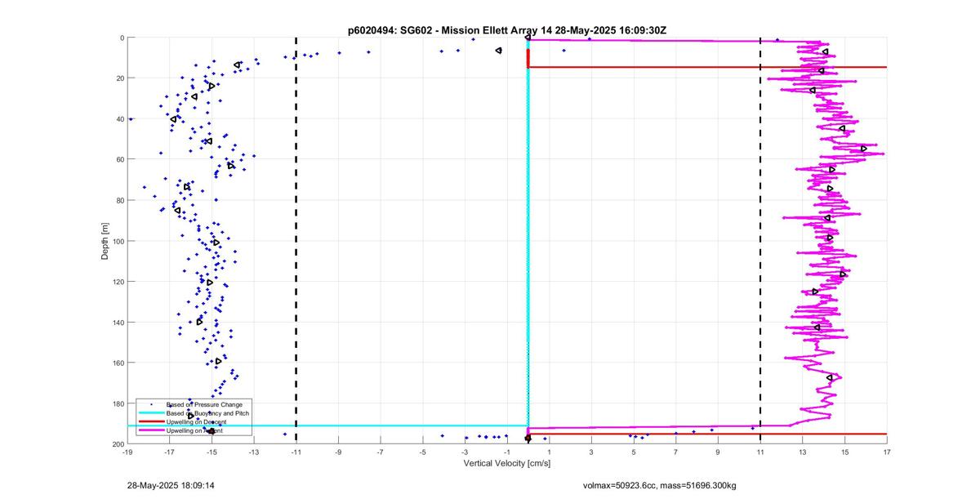
Task: Click x-axis tick label '-13'
Action: tap(254, 452)
